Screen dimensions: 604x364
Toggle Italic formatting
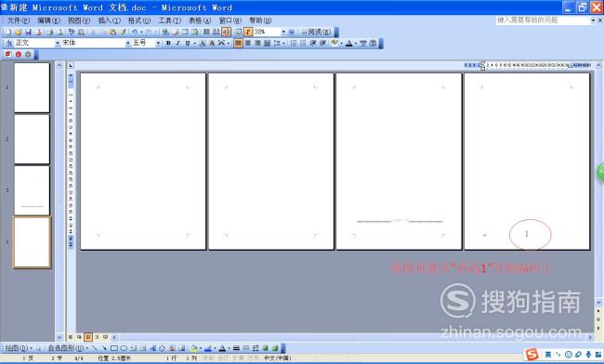pos(177,43)
